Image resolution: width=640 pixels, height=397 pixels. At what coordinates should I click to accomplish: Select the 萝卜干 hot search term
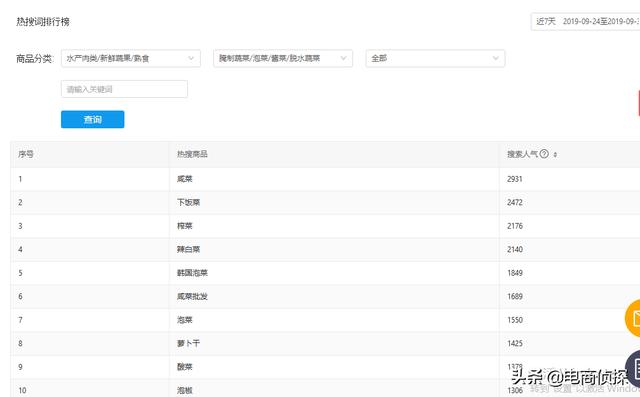pyautogui.click(x=189, y=344)
